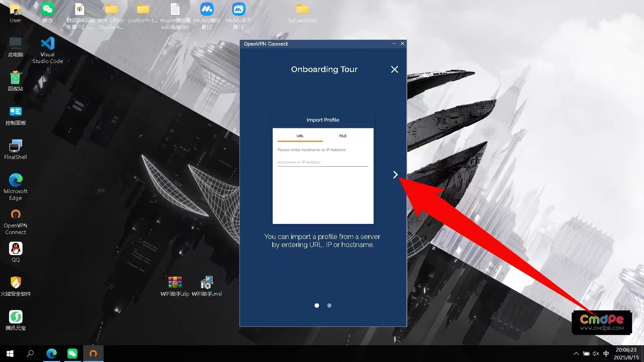Close the OpenVPN Connect window
This screenshot has height=362, width=644.
click(x=402, y=44)
